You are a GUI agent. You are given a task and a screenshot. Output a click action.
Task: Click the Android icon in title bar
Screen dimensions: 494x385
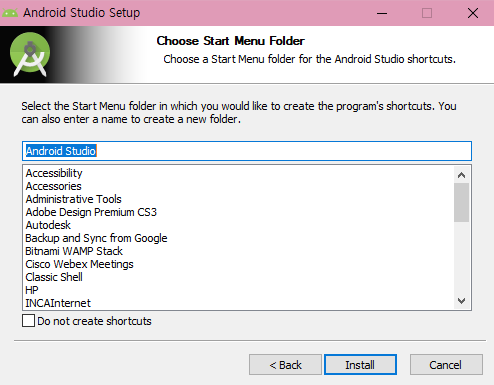(10, 13)
